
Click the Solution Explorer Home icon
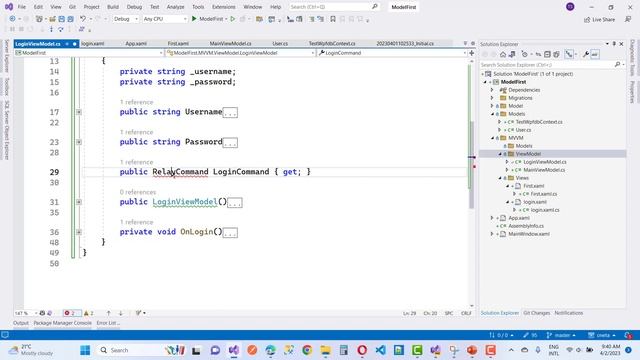503,54
